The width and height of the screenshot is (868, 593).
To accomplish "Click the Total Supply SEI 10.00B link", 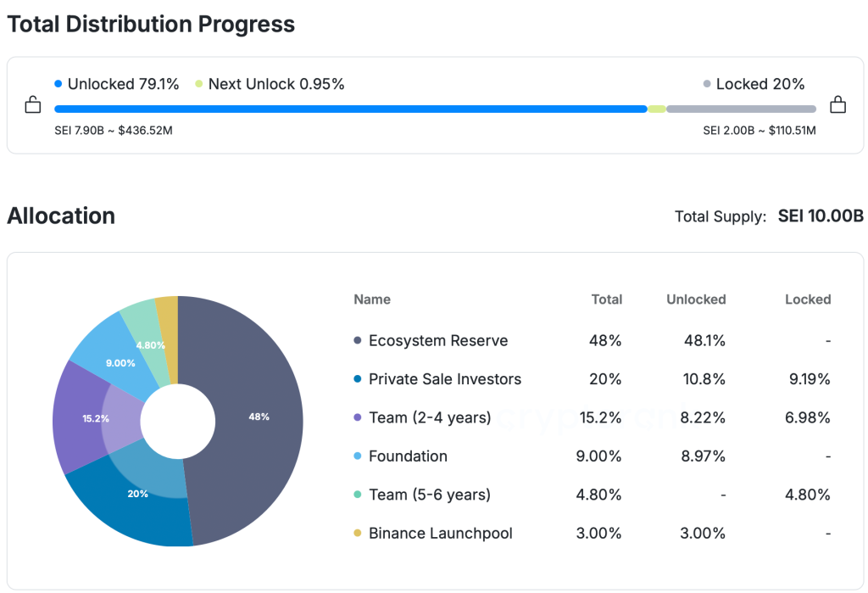I will point(820,216).
